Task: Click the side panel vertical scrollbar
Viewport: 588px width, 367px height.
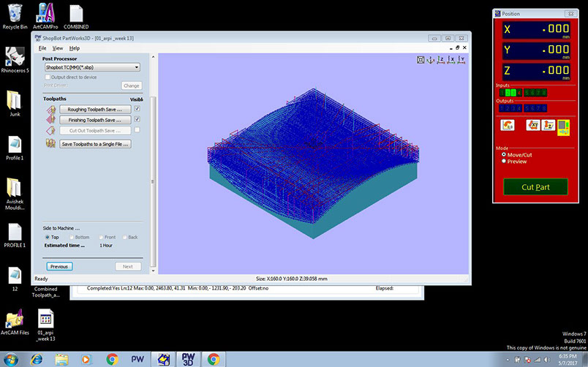Action: pos(153,182)
